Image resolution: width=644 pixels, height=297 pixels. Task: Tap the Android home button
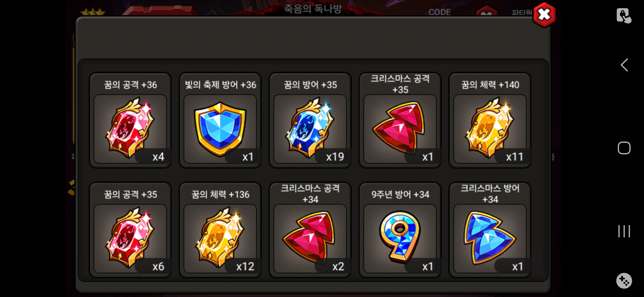(x=624, y=148)
